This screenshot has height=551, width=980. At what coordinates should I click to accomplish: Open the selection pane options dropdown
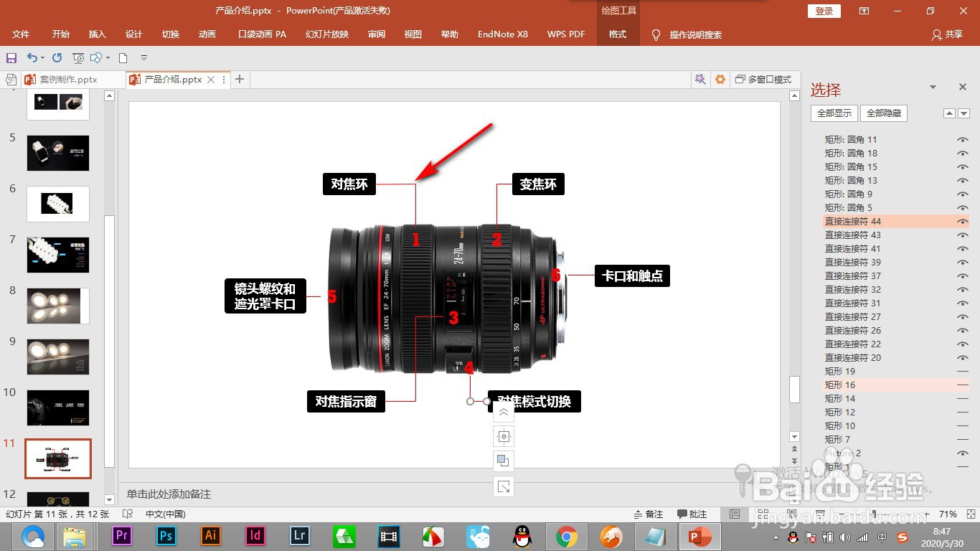(x=933, y=88)
